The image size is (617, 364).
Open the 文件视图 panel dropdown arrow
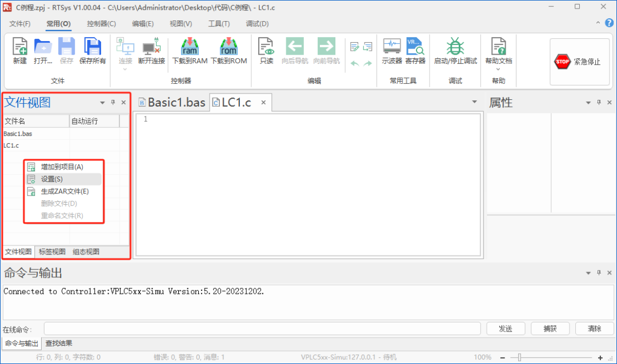click(x=102, y=103)
